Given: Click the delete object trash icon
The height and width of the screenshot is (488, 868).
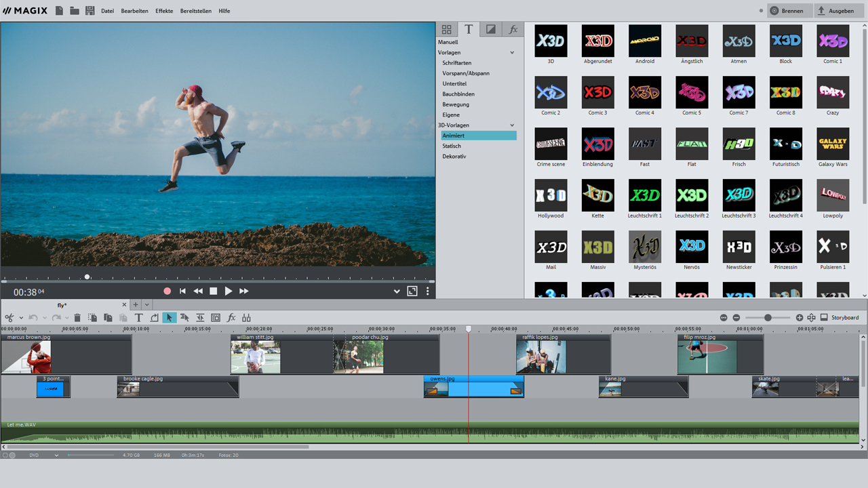Looking at the screenshot, I should [x=77, y=317].
